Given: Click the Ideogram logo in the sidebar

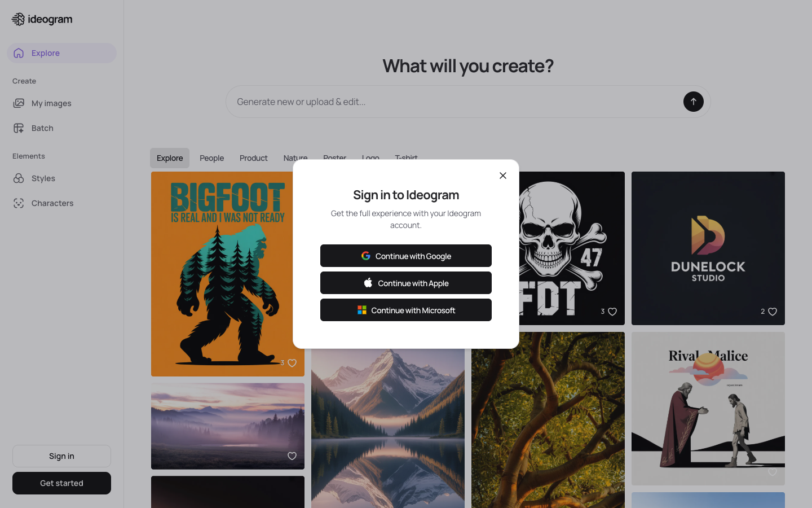Looking at the screenshot, I should coord(42,19).
